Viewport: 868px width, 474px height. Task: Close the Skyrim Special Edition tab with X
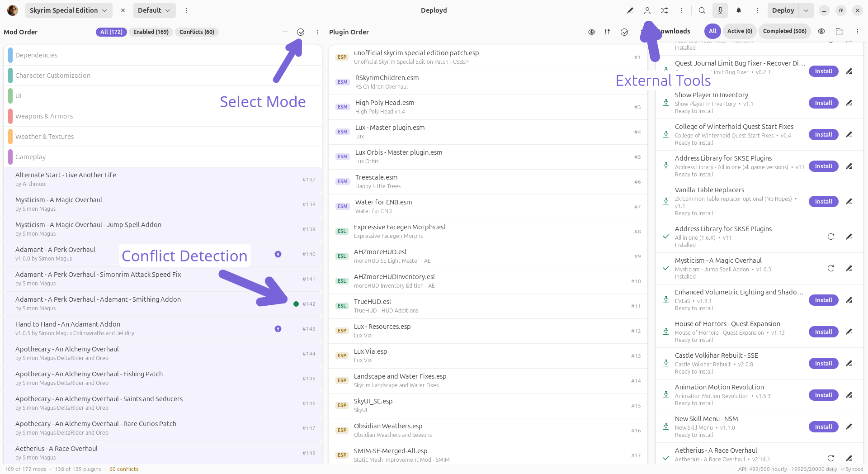coord(123,10)
